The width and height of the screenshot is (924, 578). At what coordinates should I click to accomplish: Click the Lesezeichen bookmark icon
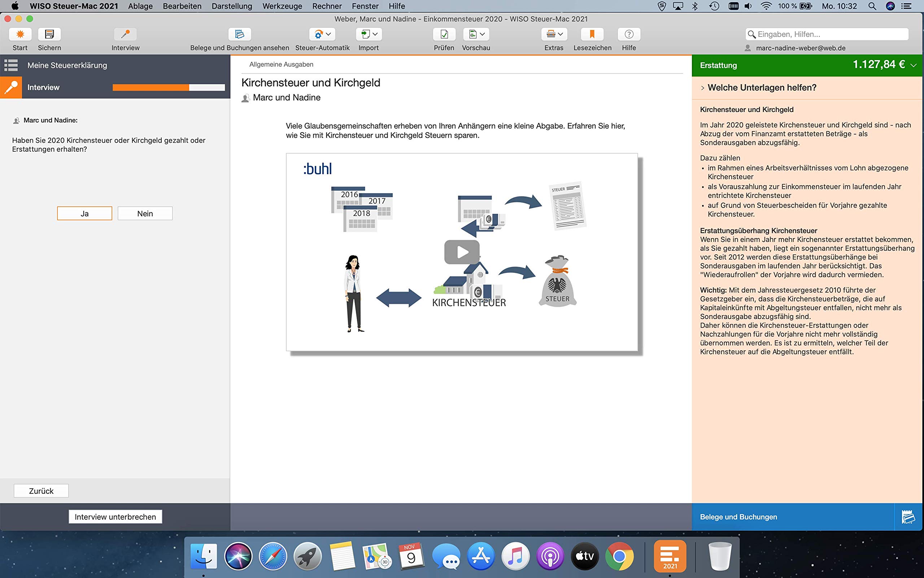click(x=592, y=34)
